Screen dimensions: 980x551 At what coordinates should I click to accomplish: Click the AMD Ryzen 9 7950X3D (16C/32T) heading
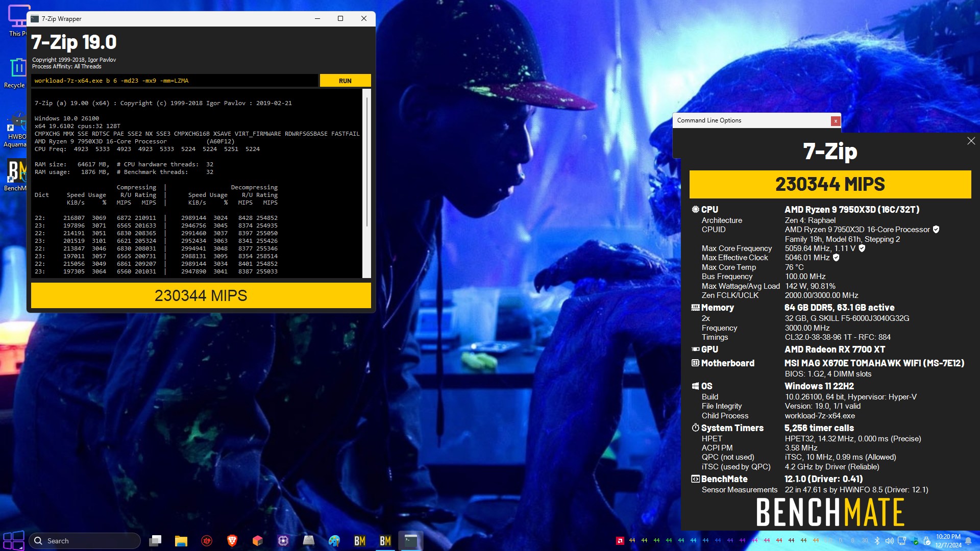(852, 210)
